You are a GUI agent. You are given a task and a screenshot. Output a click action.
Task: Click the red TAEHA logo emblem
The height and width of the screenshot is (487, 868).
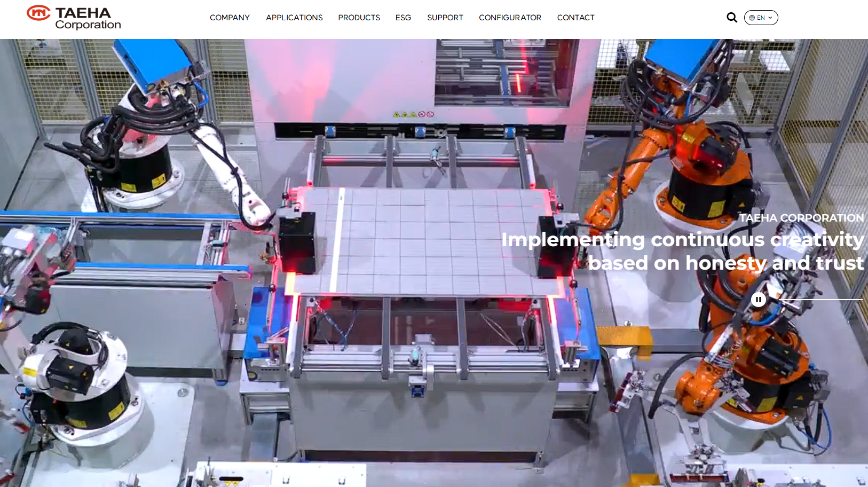[x=38, y=13]
